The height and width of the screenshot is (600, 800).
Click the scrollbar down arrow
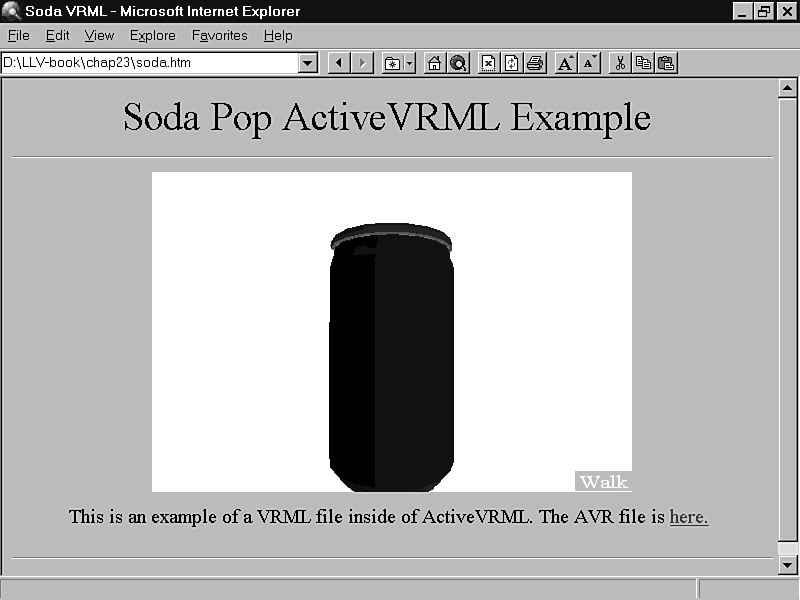pyautogui.click(x=787, y=565)
